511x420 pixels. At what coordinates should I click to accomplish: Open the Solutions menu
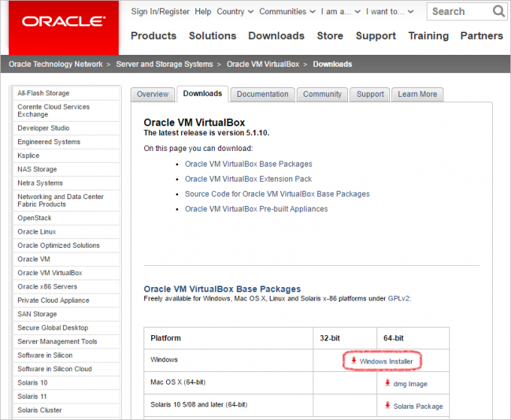click(213, 35)
